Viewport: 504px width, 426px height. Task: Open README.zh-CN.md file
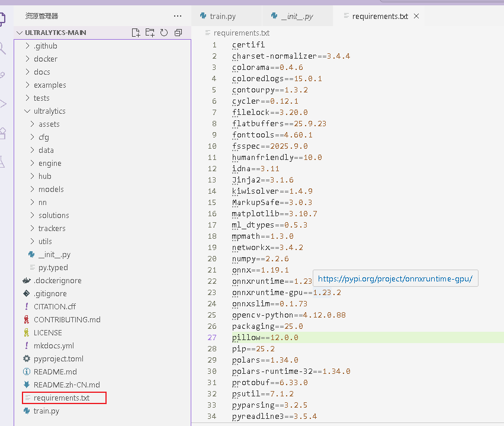[66, 385]
